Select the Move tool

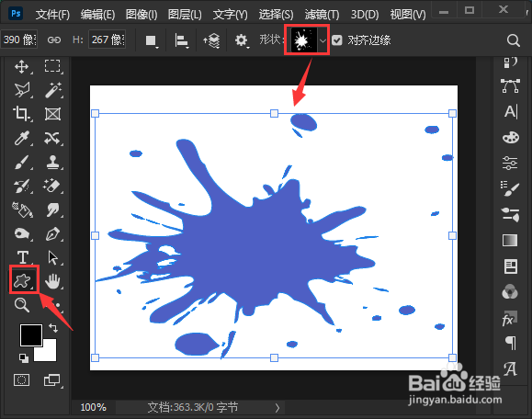(x=22, y=66)
